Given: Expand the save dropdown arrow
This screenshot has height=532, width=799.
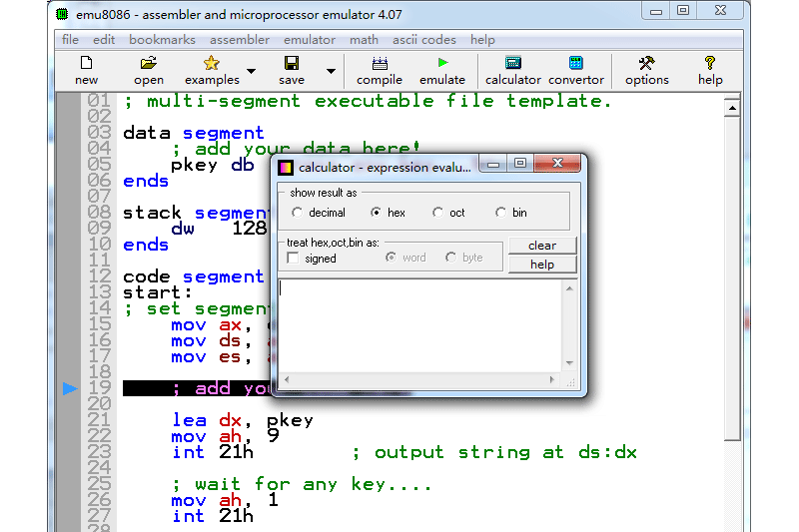Looking at the screenshot, I should pyautogui.click(x=332, y=71).
